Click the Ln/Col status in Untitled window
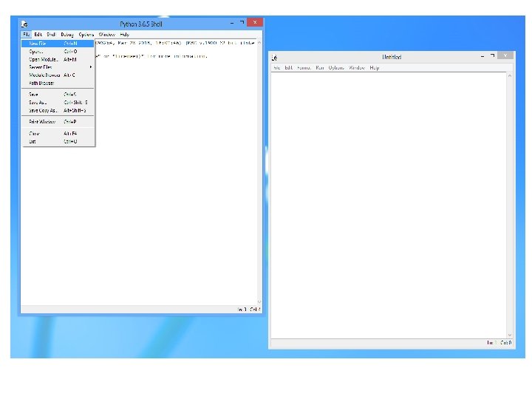Screen dimensions: 532x399 (x=499, y=343)
